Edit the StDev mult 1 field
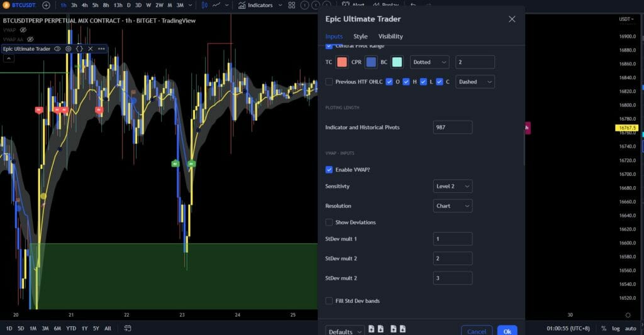 (453, 239)
